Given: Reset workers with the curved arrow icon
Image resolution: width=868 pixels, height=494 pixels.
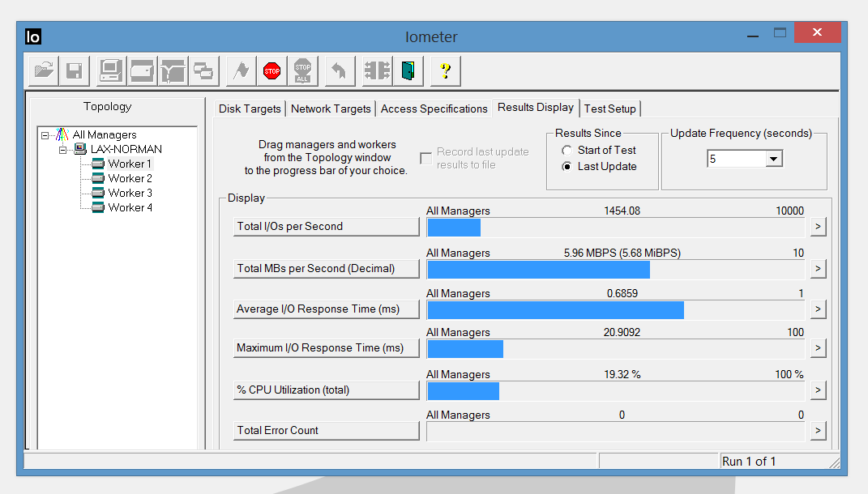Looking at the screenshot, I should (340, 70).
